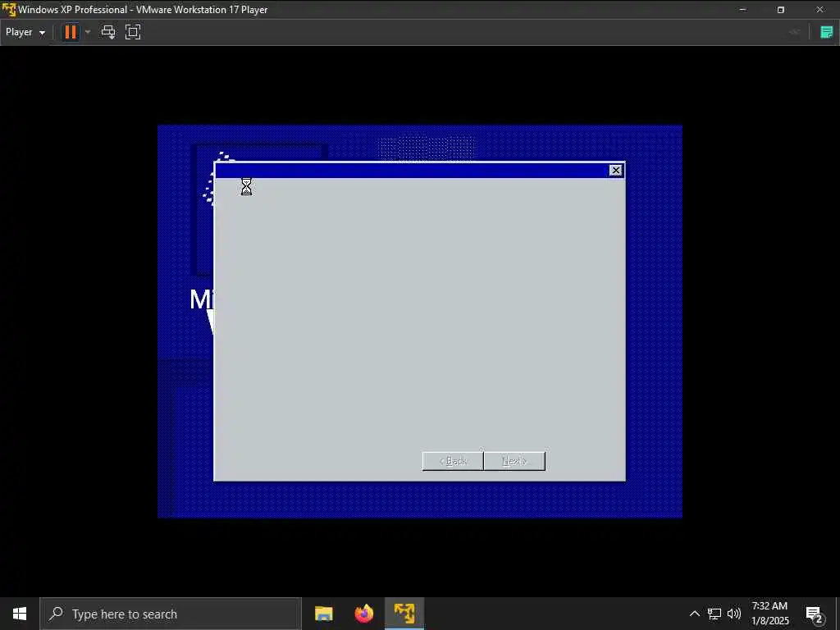The height and width of the screenshot is (630, 840).
Task: Focus the Type here to search box
Action: tap(171, 614)
